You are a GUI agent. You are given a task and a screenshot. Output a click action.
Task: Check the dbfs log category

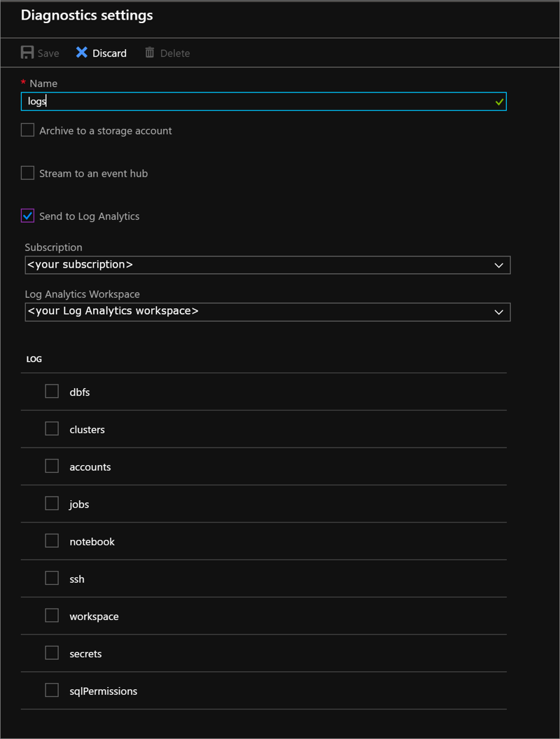point(52,391)
